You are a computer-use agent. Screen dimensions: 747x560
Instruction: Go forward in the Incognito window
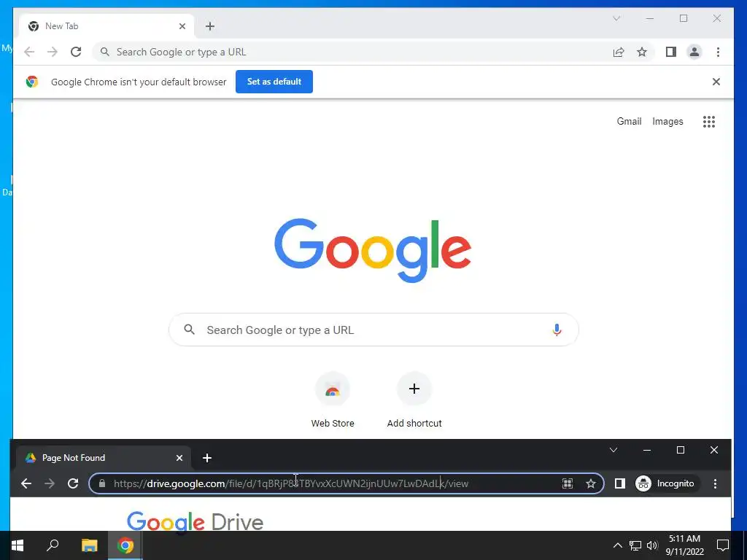tap(49, 483)
